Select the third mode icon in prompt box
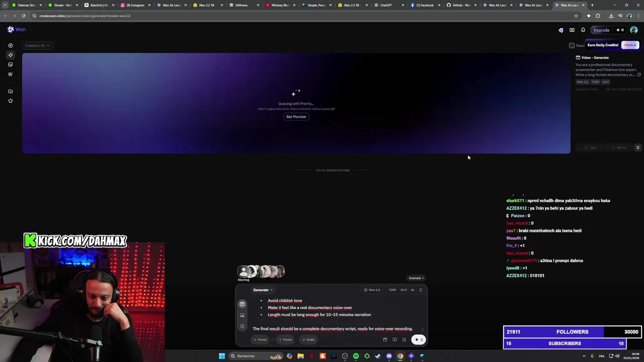The height and width of the screenshot is (362, 644). pyautogui.click(x=242, y=326)
